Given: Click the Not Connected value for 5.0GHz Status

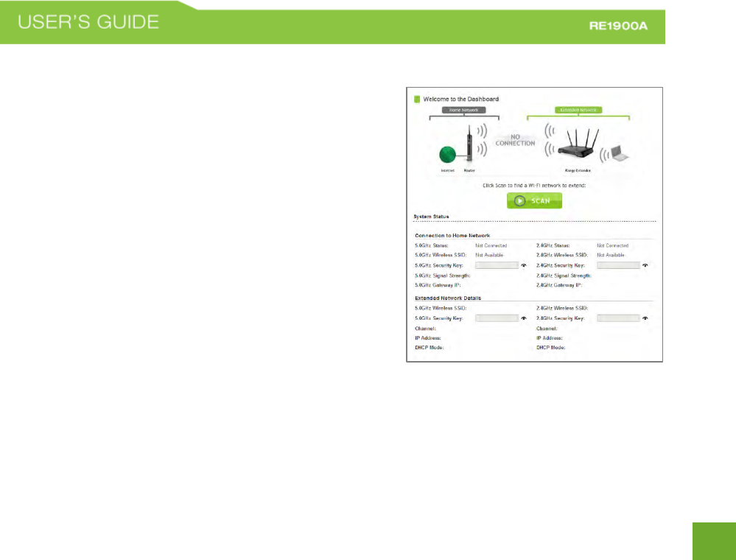Looking at the screenshot, I should pos(491,245).
